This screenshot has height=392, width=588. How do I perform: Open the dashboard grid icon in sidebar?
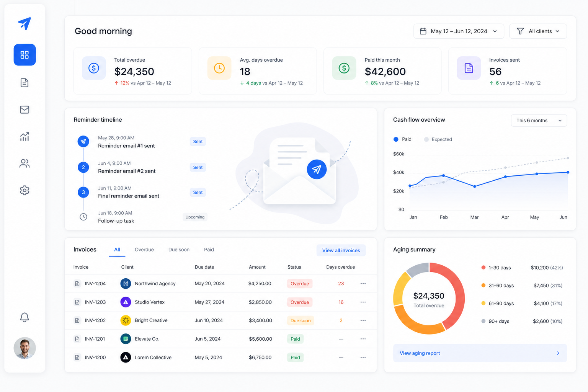click(24, 55)
